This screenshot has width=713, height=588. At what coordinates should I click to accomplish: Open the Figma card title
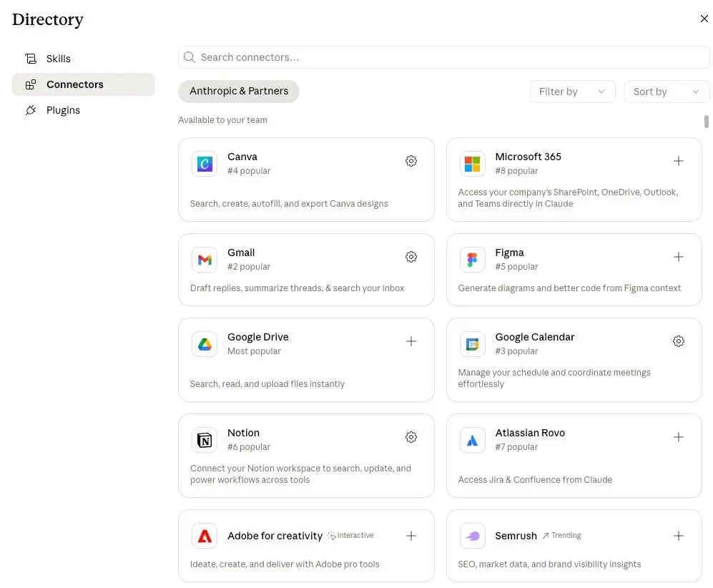tap(509, 253)
